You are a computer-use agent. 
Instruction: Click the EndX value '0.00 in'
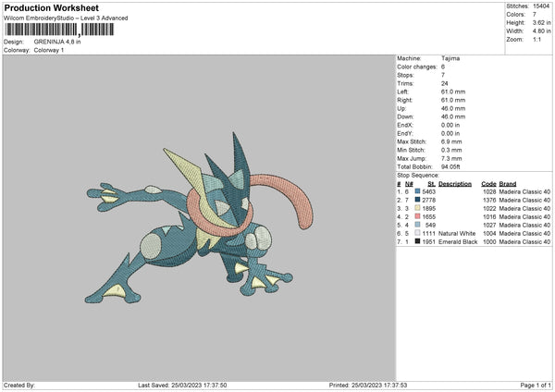point(450,125)
